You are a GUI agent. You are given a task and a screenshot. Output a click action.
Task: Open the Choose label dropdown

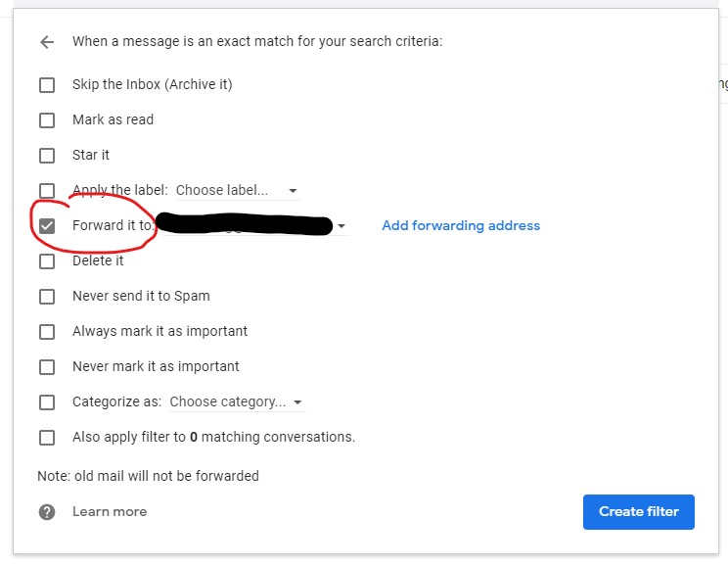point(238,191)
